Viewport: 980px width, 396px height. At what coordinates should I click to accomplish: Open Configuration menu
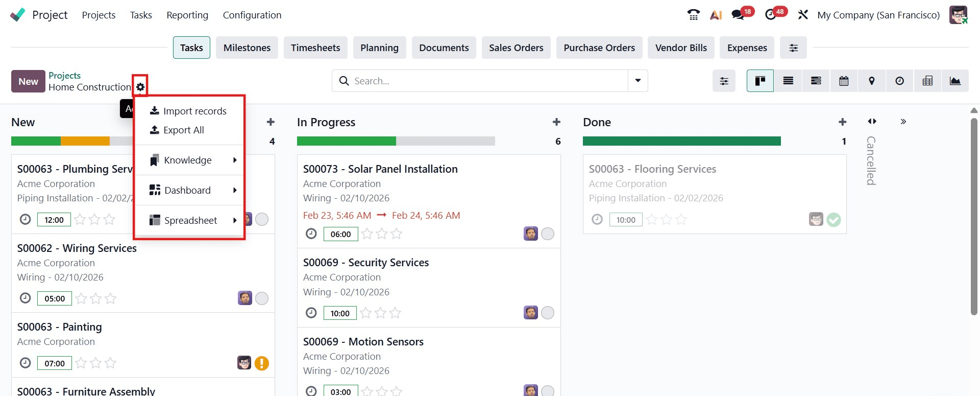click(252, 15)
